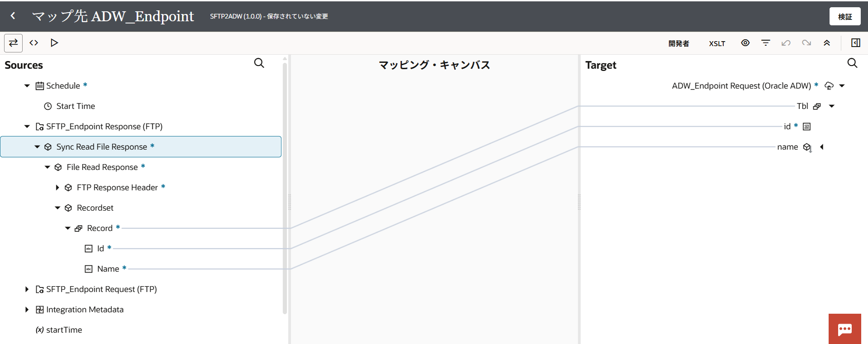The width and height of the screenshot is (868, 344).
Task: Click the Start Time clock icon
Action: [47, 106]
